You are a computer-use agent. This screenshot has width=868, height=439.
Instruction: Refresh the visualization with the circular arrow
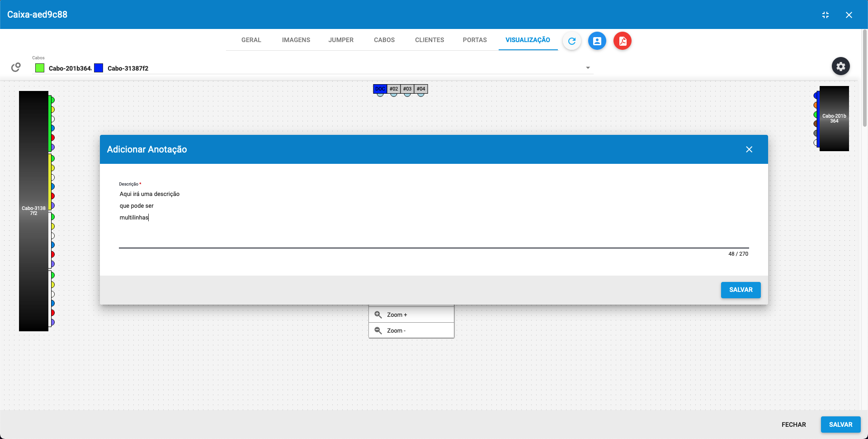(571, 41)
